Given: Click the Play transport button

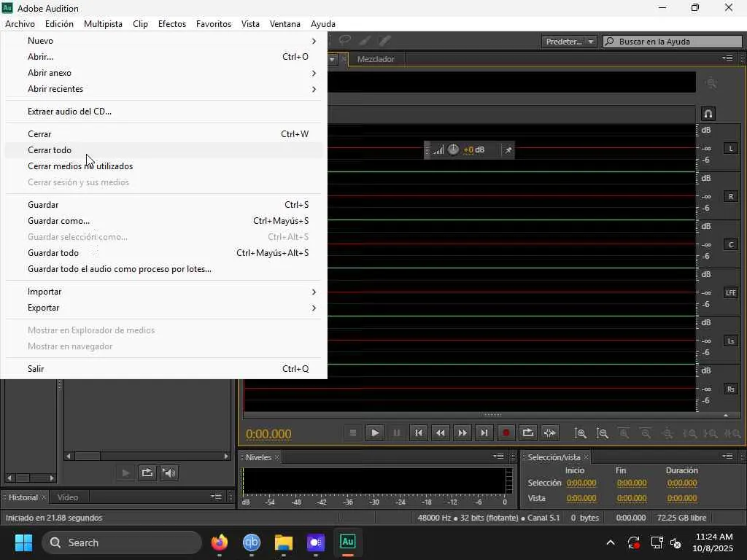Looking at the screenshot, I should [375, 433].
